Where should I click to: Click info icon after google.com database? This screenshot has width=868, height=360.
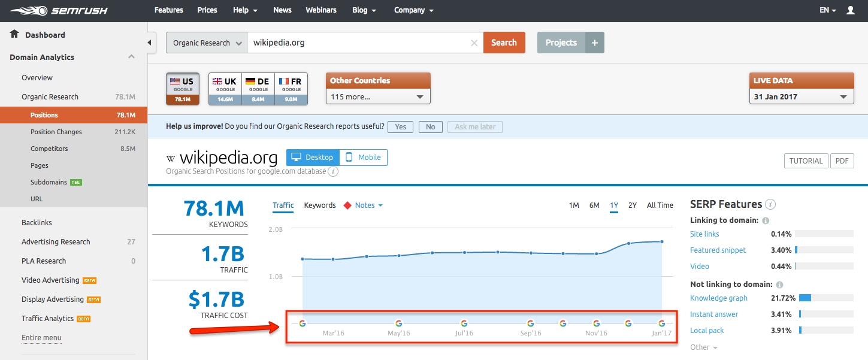[x=334, y=171]
